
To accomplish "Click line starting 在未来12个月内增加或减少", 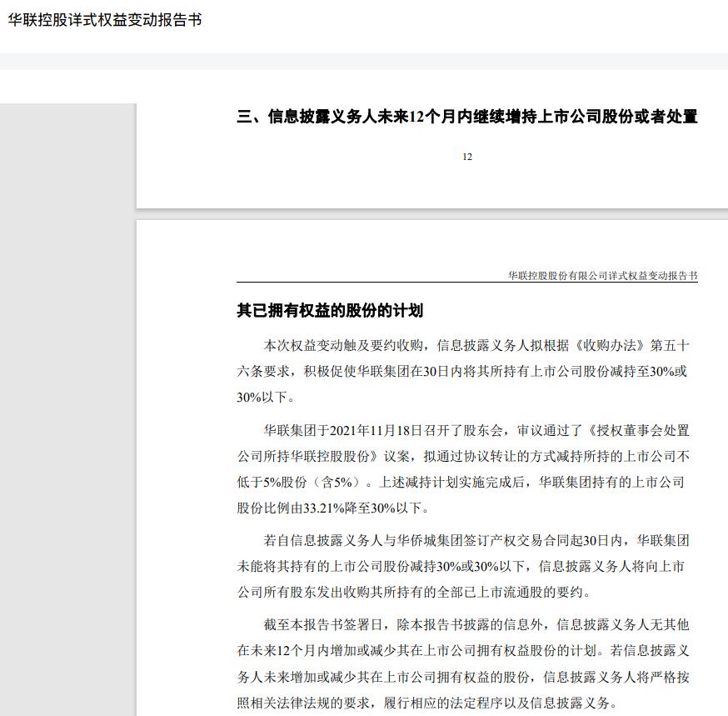I will [x=463, y=650].
